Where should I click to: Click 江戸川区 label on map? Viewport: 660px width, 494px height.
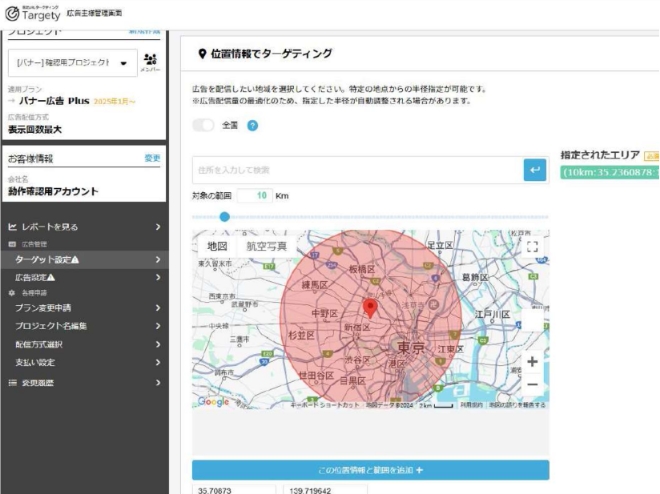[x=492, y=314]
